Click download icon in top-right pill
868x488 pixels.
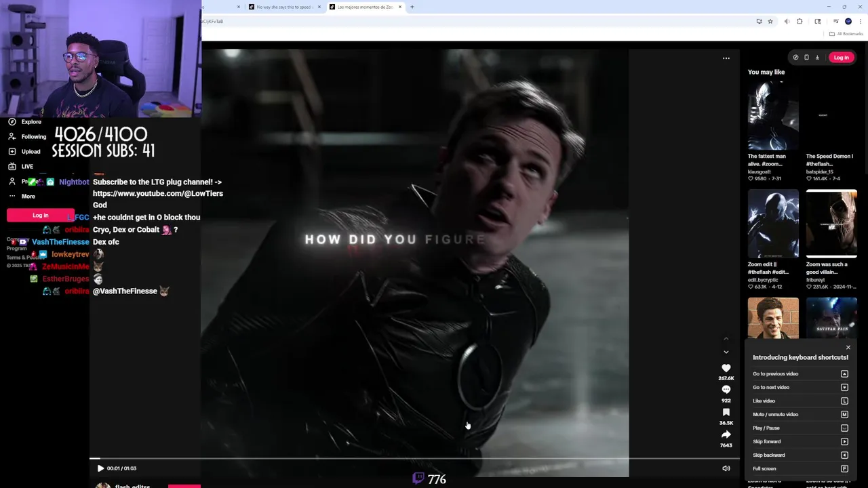[817, 58]
